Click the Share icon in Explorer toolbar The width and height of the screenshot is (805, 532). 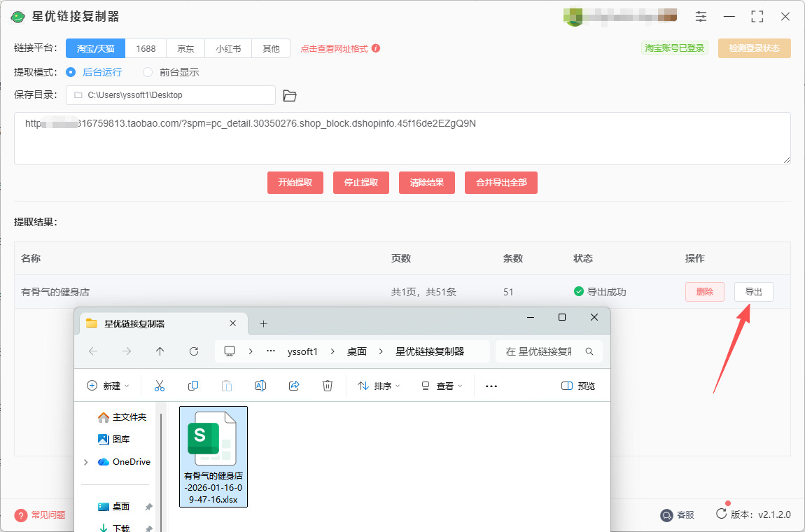coord(294,386)
